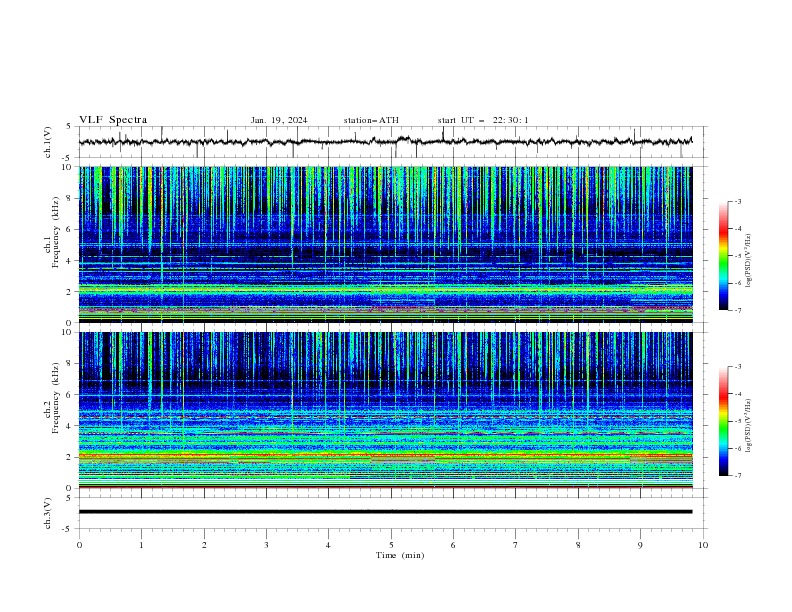792x612 pixels.
Task: Click the "Time (min)" axis title
Action: pyautogui.click(x=400, y=555)
